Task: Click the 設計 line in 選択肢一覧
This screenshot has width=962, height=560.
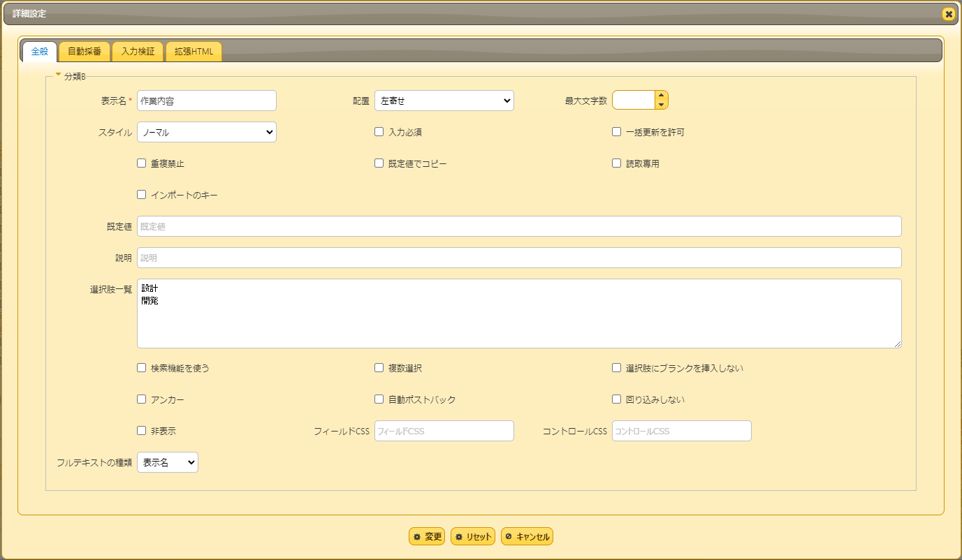Action: coord(150,288)
